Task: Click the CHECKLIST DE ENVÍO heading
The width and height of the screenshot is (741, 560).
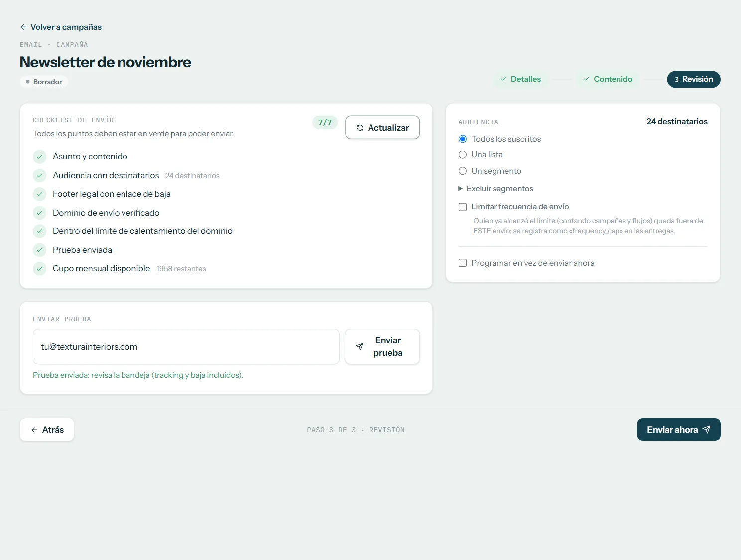Action: tap(73, 120)
